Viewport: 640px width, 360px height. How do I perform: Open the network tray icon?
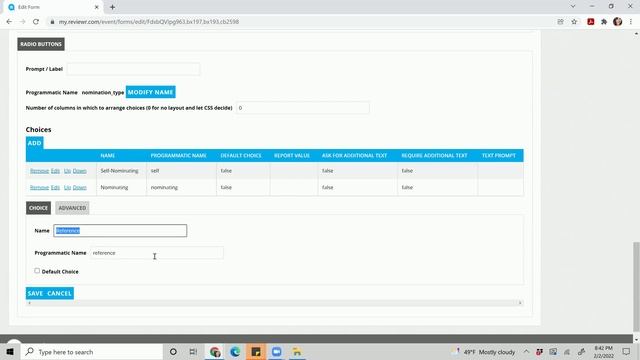pos(567,351)
